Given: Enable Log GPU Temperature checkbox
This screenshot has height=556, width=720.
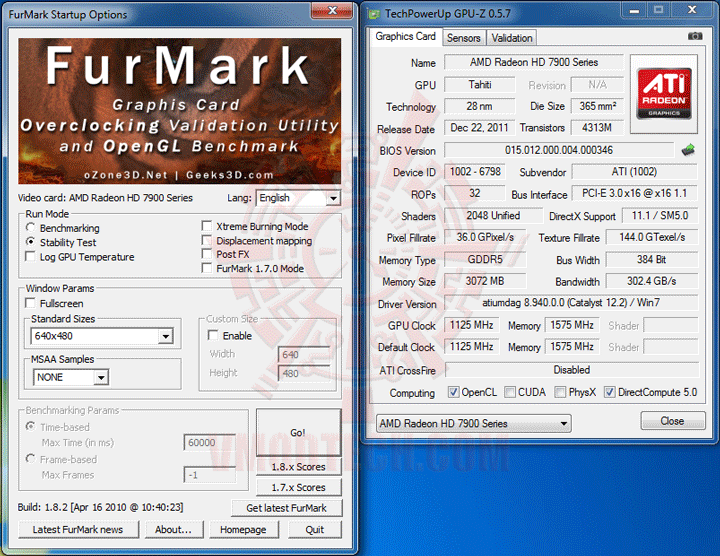Looking at the screenshot, I should 31,256.
